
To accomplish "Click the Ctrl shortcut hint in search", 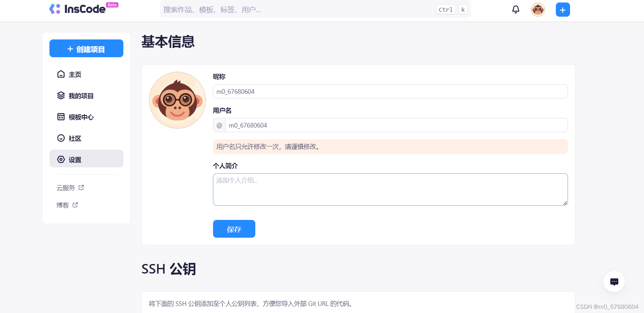I will point(446,10).
